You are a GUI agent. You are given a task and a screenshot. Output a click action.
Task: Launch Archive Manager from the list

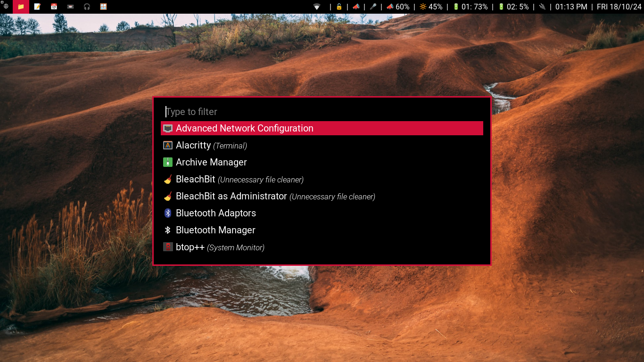tap(211, 162)
